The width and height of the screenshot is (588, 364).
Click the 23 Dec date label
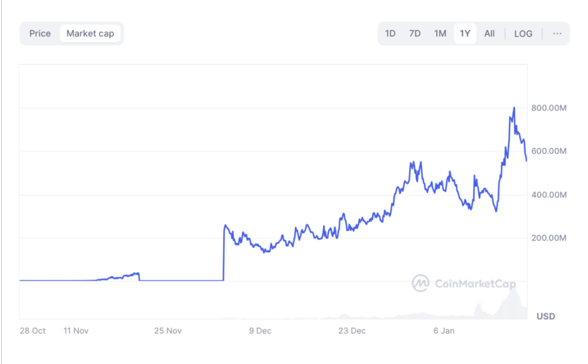(352, 331)
